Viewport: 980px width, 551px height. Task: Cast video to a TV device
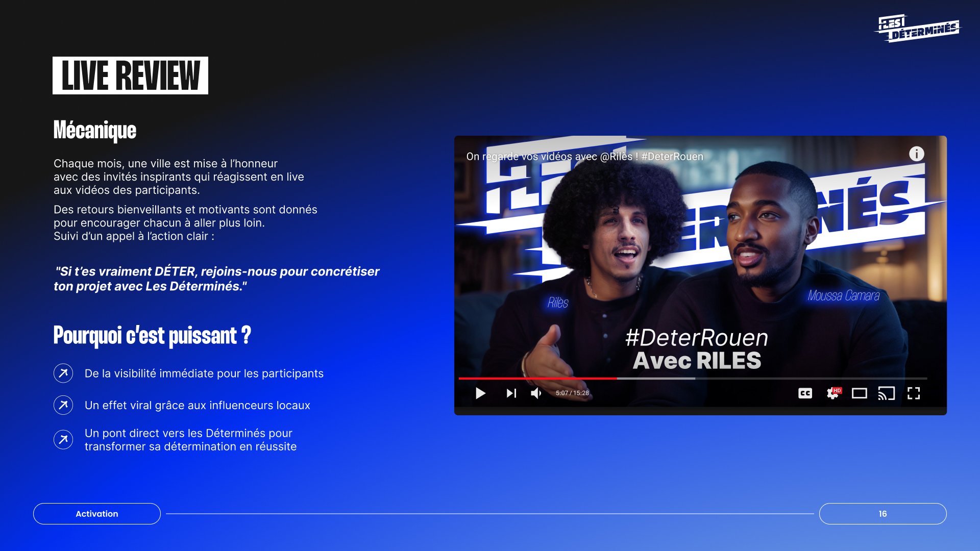click(x=887, y=393)
